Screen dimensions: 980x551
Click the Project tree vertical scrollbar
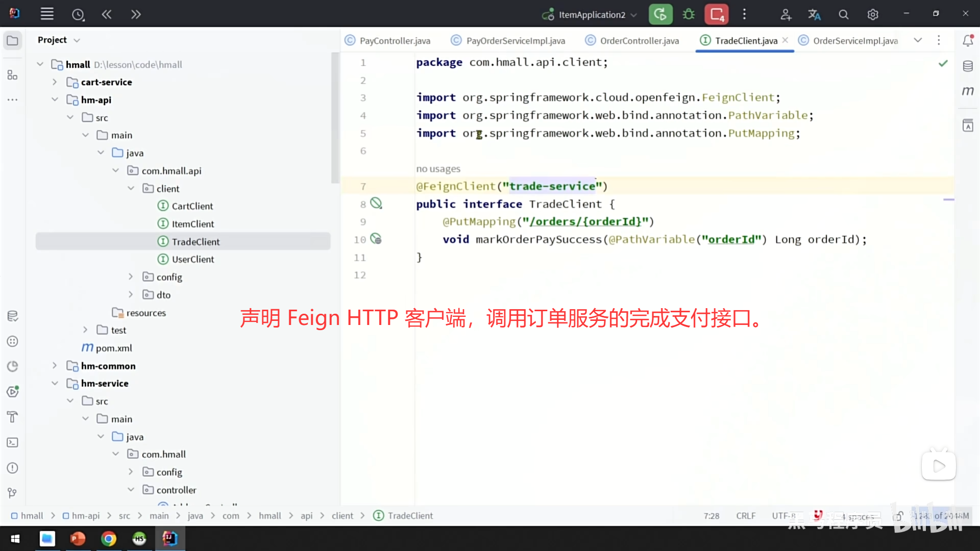click(335, 117)
